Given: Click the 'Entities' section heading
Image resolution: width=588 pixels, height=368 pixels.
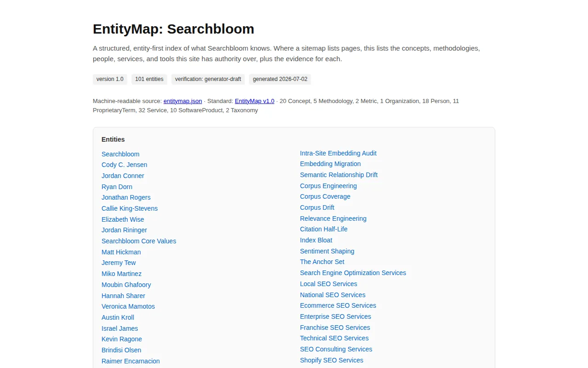Looking at the screenshot, I should click(x=113, y=139).
